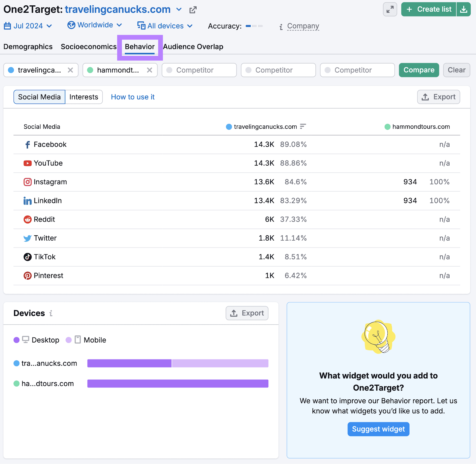The height and width of the screenshot is (464, 476).
Task: Click the Company link
Action: pos(303,26)
